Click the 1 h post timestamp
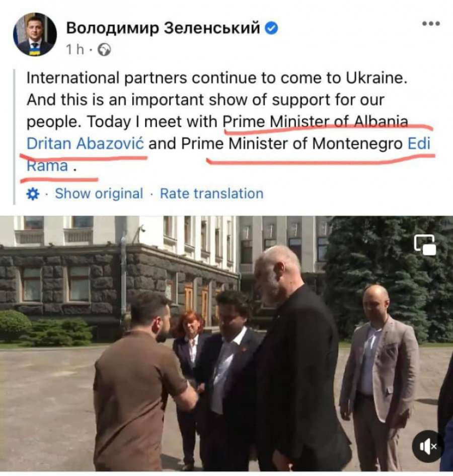 coord(75,50)
